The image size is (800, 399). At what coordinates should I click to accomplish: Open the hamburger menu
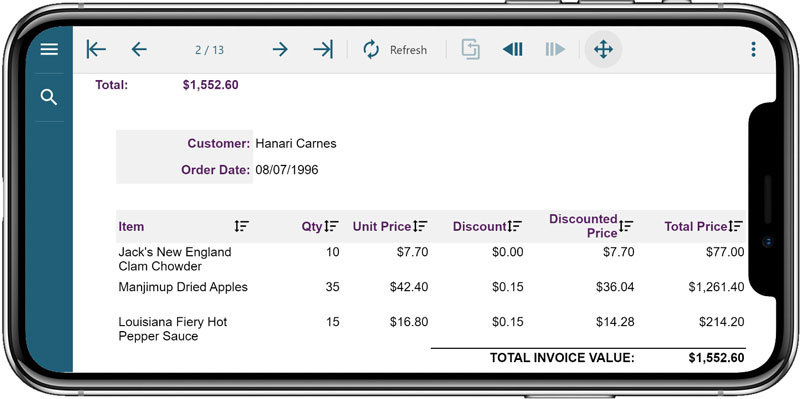pos(49,49)
